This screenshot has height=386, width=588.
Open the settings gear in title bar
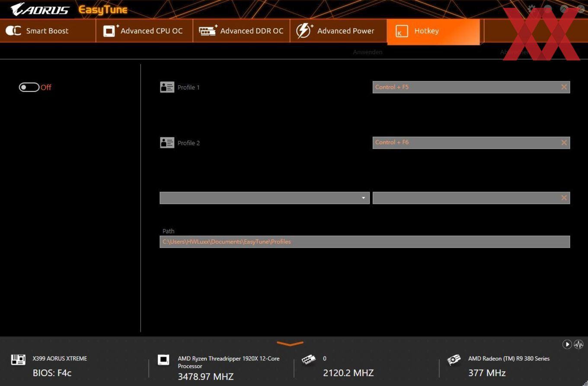coord(532,9)
